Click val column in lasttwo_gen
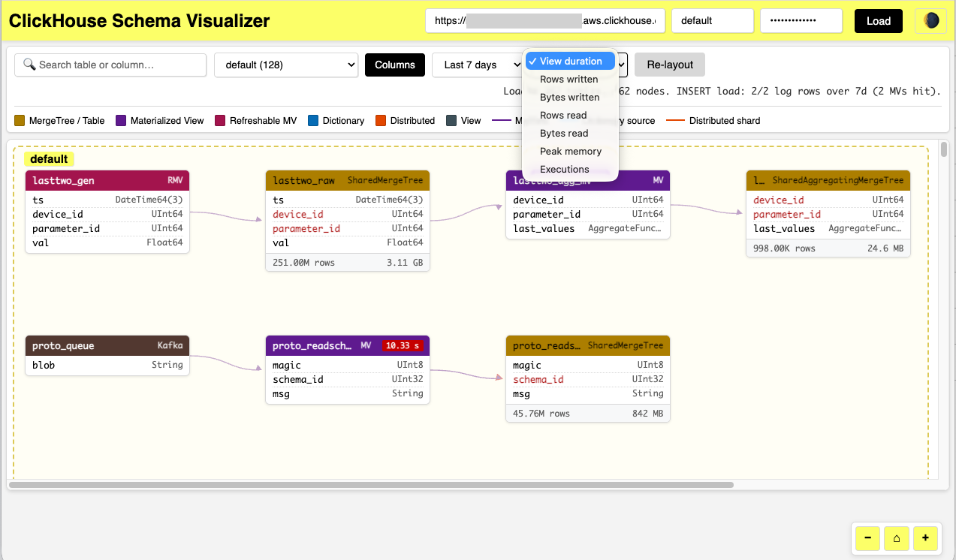Screen dimensions: 956x560 pos(107,242)
